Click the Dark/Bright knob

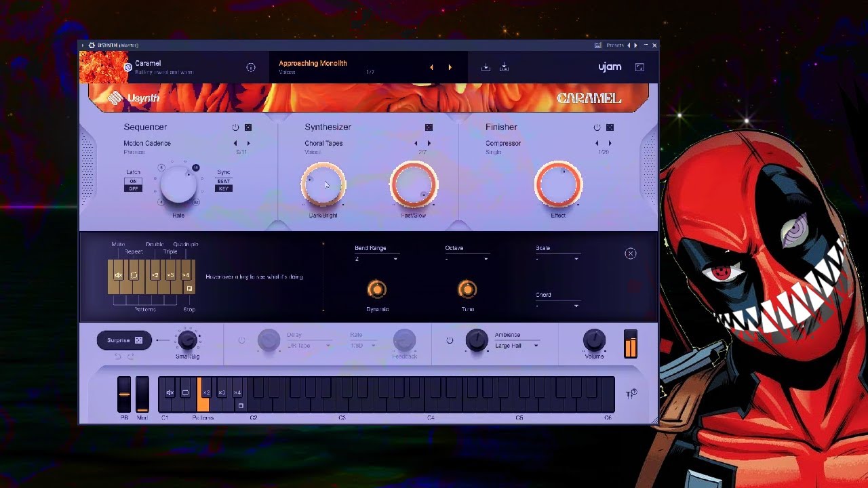(x=323, y=184)
